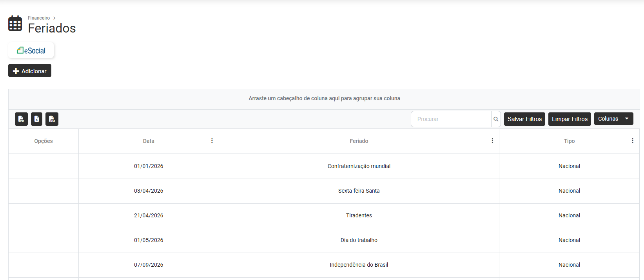Open the Feriado column options menu
This screenshot has height=280, width=644.
492,141
